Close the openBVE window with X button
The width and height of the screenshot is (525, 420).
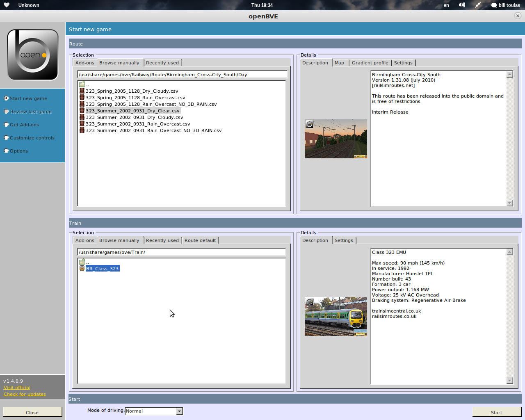(518, 16)
